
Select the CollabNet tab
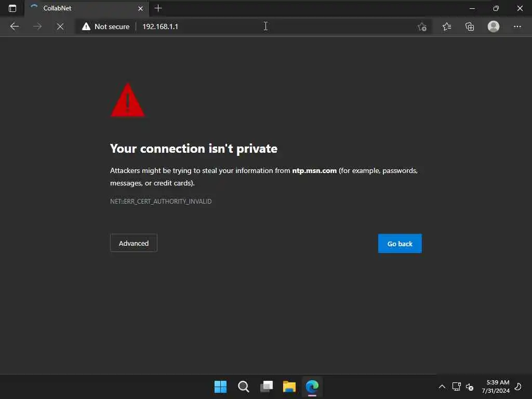click(87, 8)
